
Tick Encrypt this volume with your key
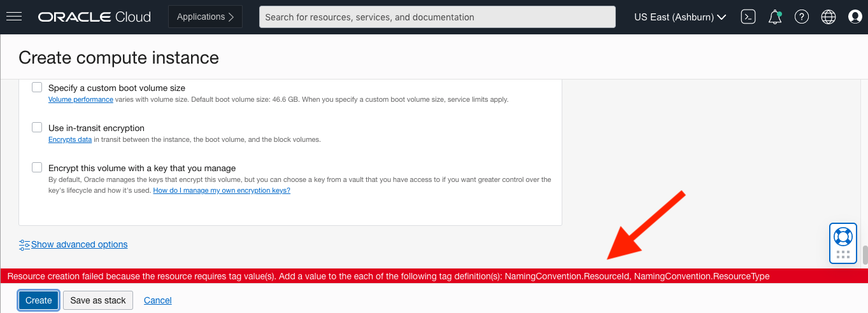(x=37, y=168)
